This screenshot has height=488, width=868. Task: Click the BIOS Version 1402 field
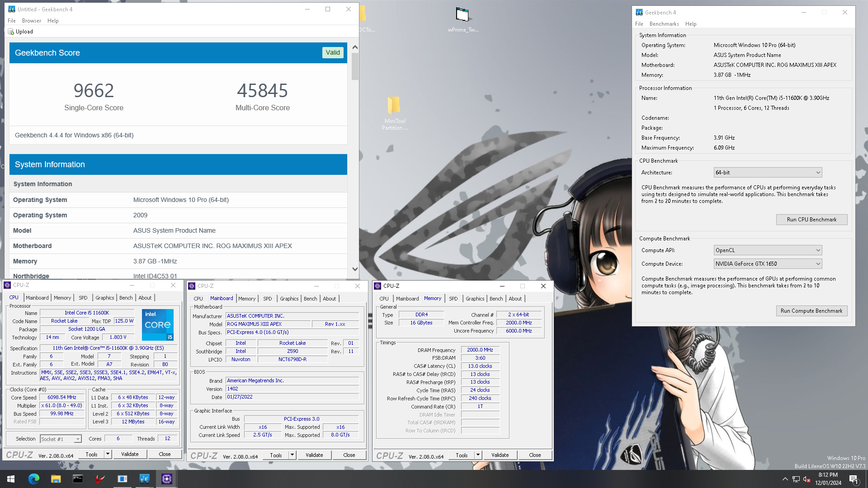tap(292, 389)
